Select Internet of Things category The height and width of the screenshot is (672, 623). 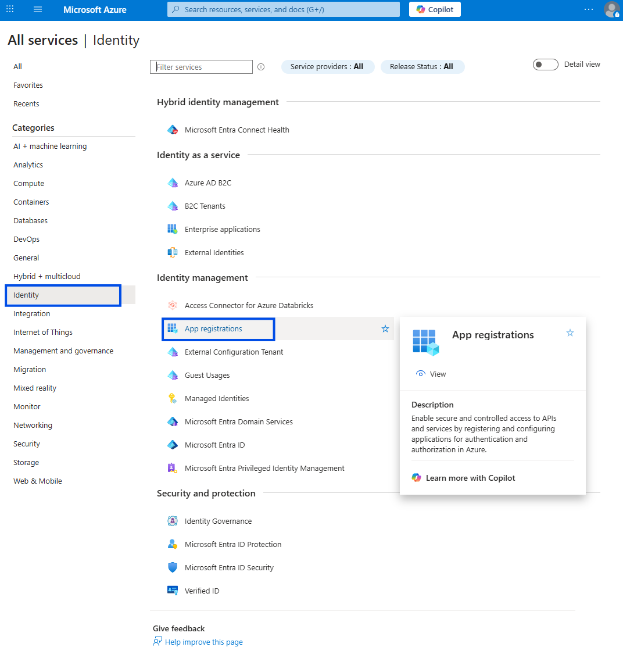pos(43,332)
